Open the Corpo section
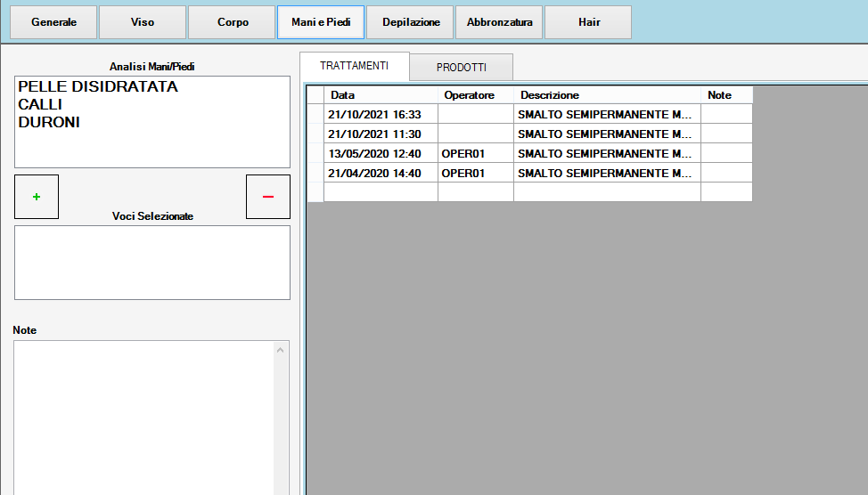The height and width of the screenshot is (495, 868). (232, 22)
